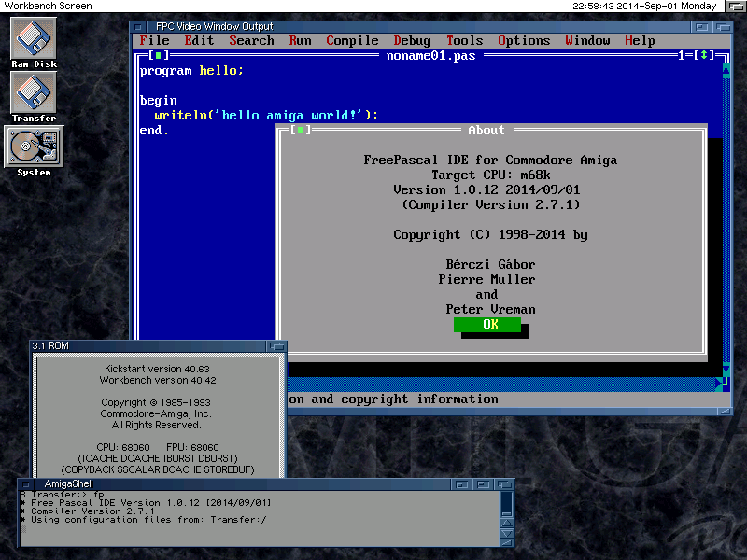Confirm the About dialog with OK

[x=486, y=324]
